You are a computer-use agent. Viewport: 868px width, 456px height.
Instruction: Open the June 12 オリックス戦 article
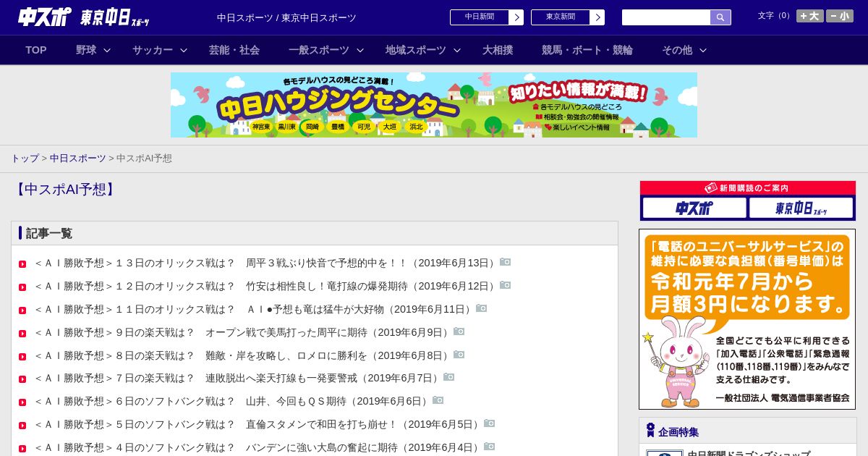(267, 286)
